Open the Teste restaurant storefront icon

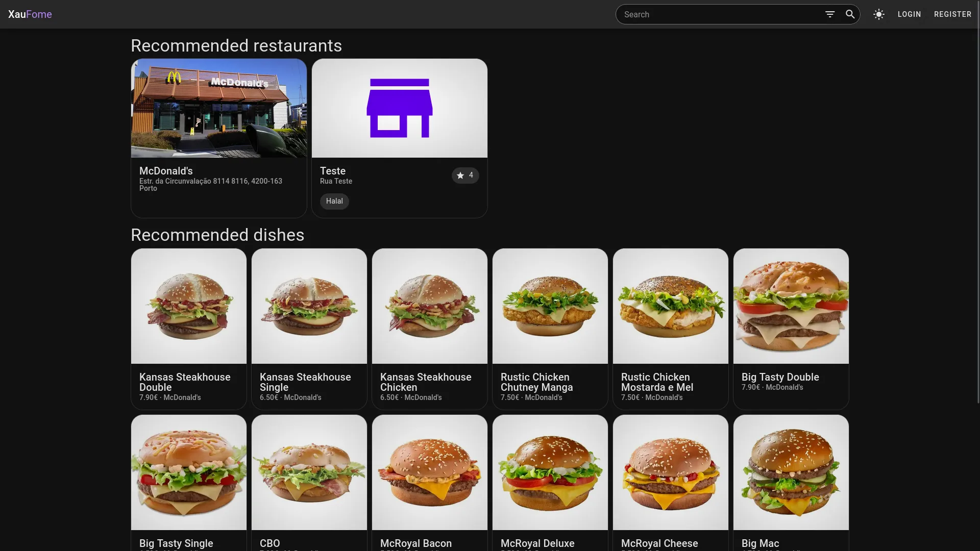pyautogui.click(x=400, y=108)
